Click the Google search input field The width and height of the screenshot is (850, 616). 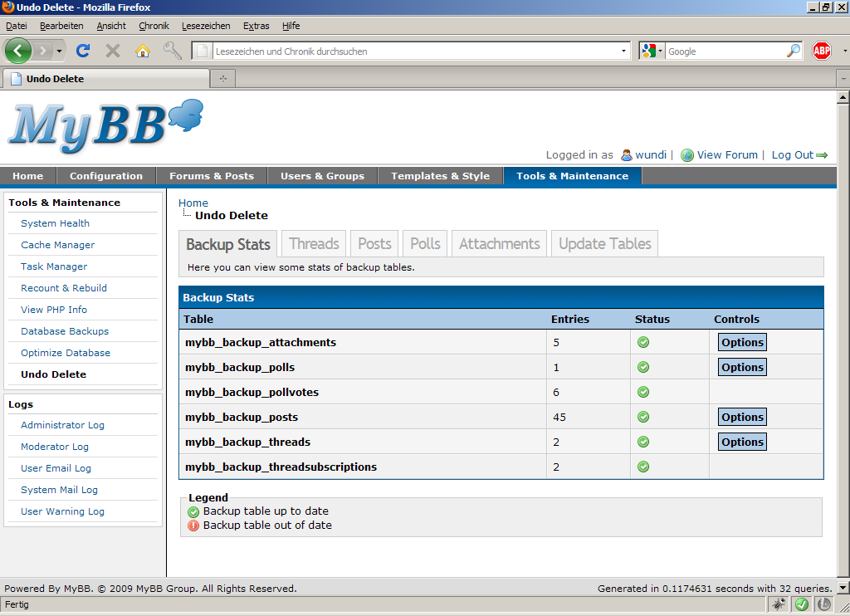click(x=726, y=51)
